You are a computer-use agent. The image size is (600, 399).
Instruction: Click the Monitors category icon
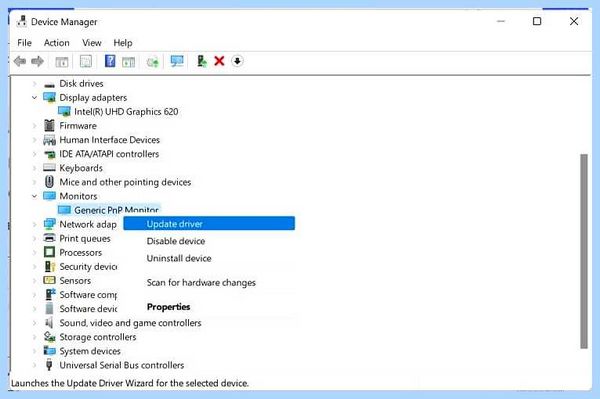pos(49,196)
